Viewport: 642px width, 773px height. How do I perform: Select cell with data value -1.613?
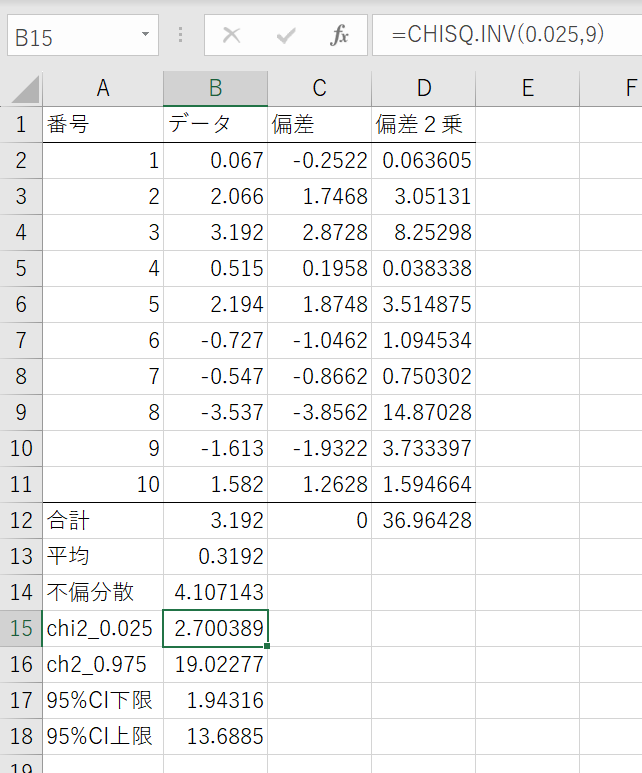215,449
